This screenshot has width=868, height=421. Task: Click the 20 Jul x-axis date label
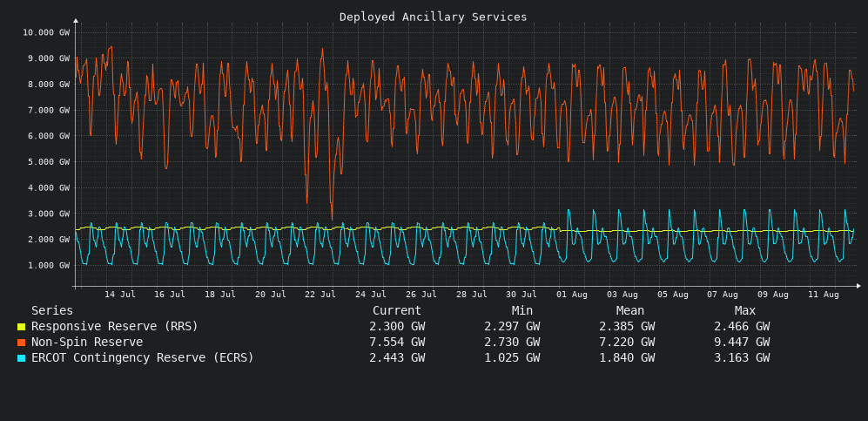pos(270,295)
